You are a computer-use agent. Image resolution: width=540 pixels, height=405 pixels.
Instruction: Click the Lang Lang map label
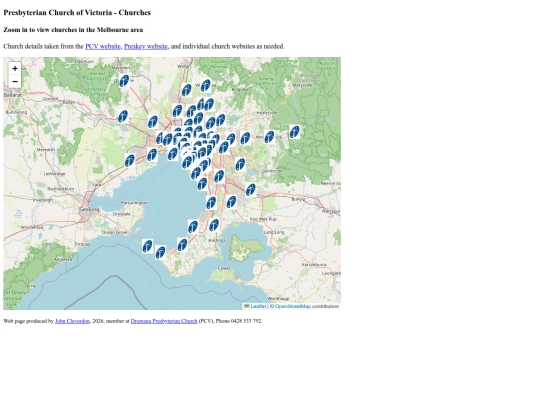pyautogui.click(x=274, y=232)
